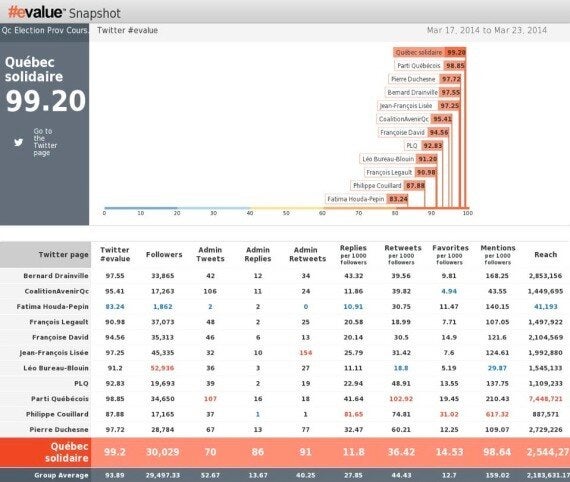Sort by Reach column header
Screen dimensions: 570x482
[x=545, y=254]
